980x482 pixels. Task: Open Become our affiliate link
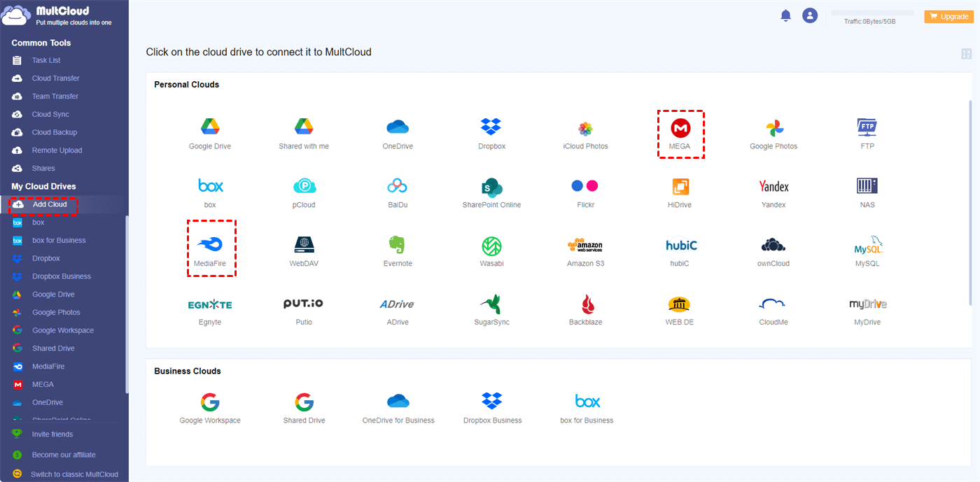coord(64,455)
